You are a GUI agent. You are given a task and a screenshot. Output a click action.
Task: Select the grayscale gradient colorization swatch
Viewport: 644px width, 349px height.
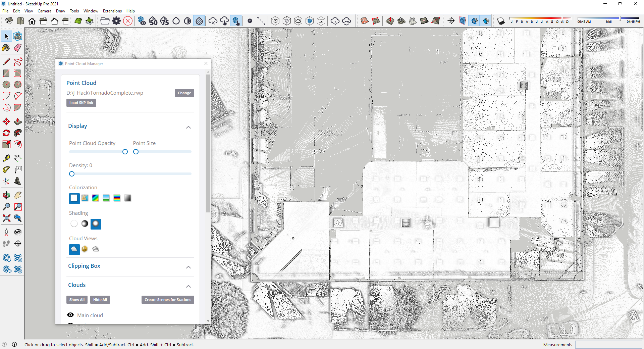coord(127,198)
